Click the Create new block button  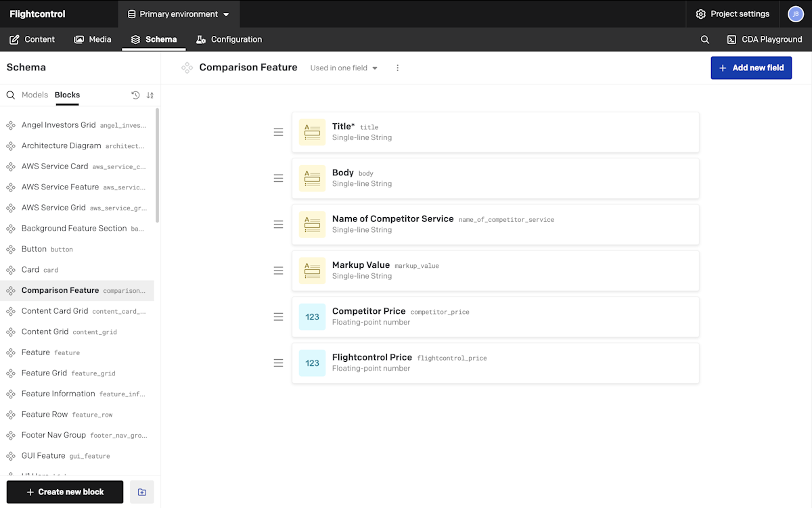(65, 492)
